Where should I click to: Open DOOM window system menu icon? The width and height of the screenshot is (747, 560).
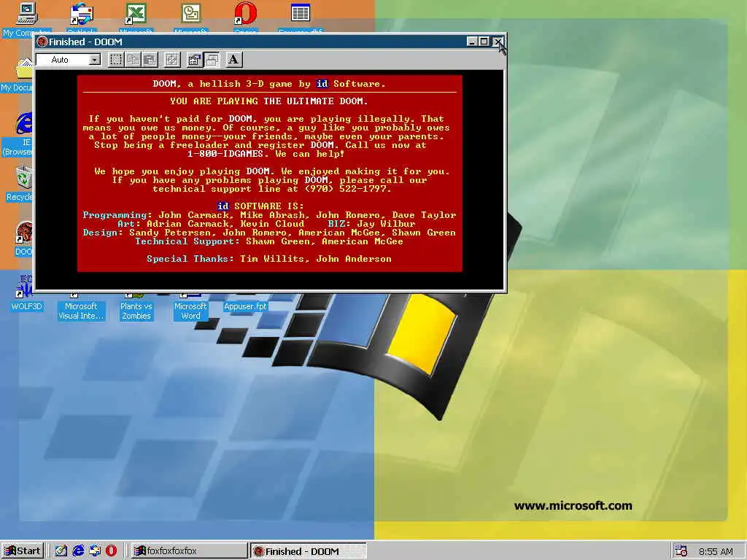(x=42, y=42)
